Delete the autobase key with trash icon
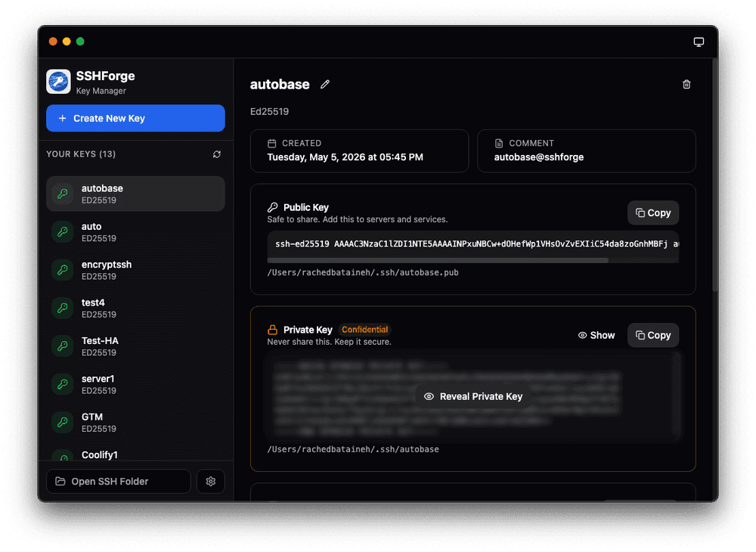Viewport: 756px width, 552px height. (x=686, y=85)
